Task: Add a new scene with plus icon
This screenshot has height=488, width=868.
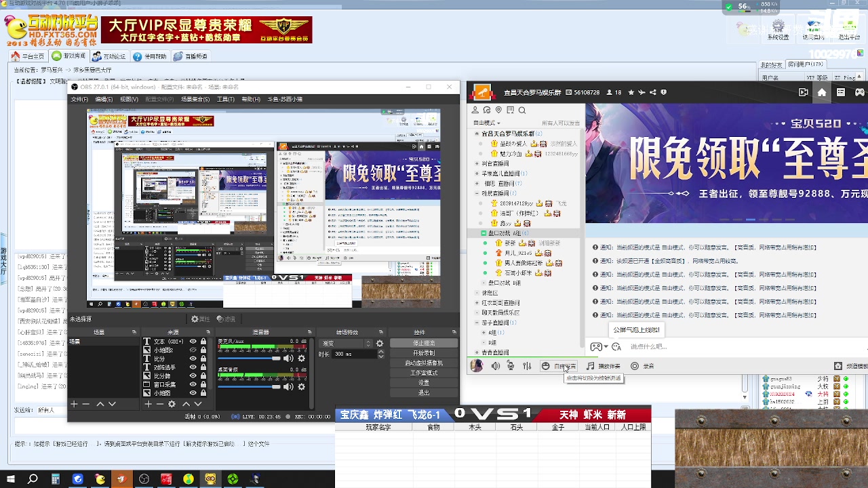Action: tap(75, 404)
